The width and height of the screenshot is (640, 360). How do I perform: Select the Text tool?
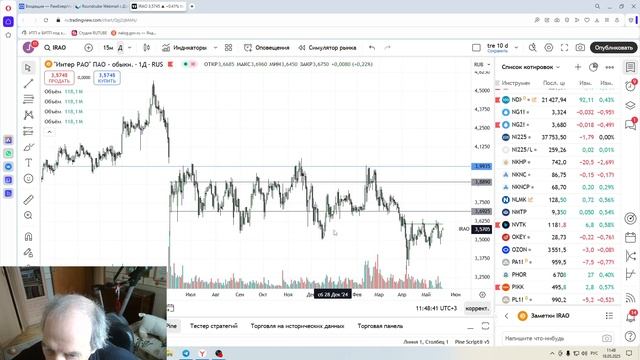tap(28, 162)
